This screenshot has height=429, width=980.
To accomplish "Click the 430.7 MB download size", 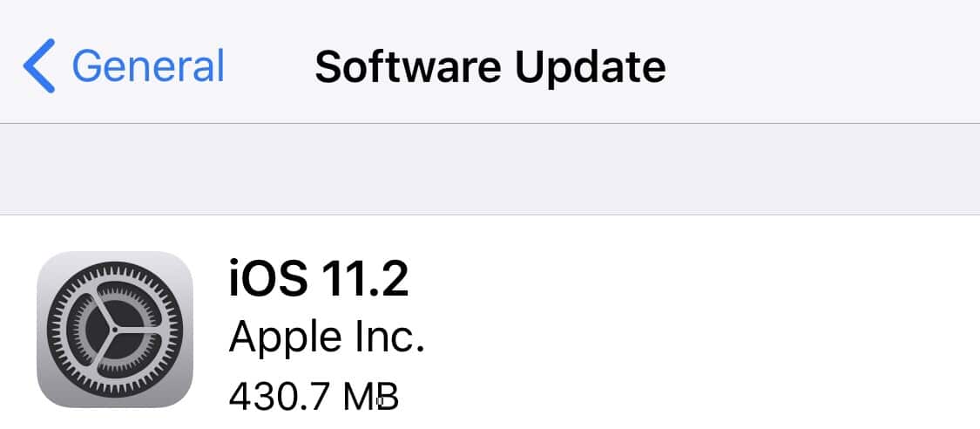I will click(314, 397).
